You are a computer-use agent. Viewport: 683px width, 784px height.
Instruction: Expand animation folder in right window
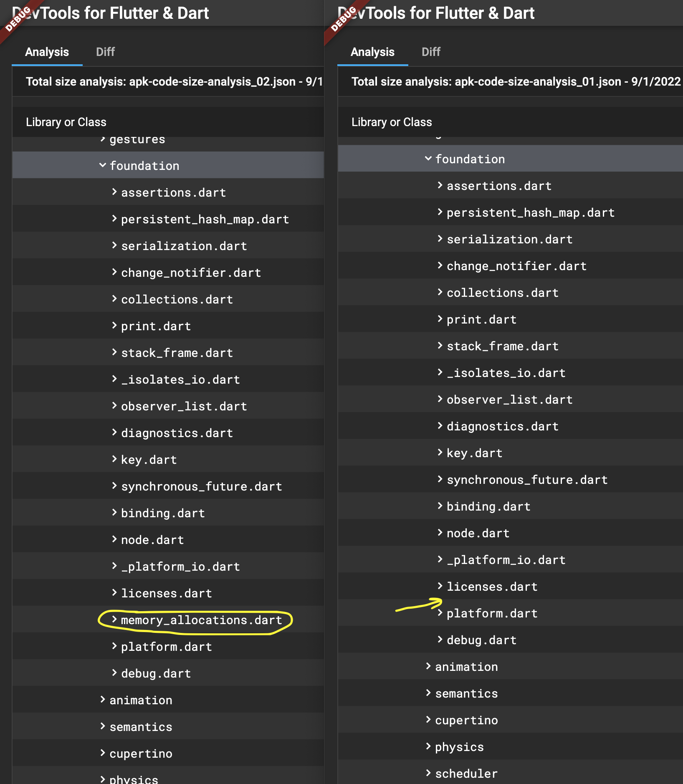tap(428, 666)
